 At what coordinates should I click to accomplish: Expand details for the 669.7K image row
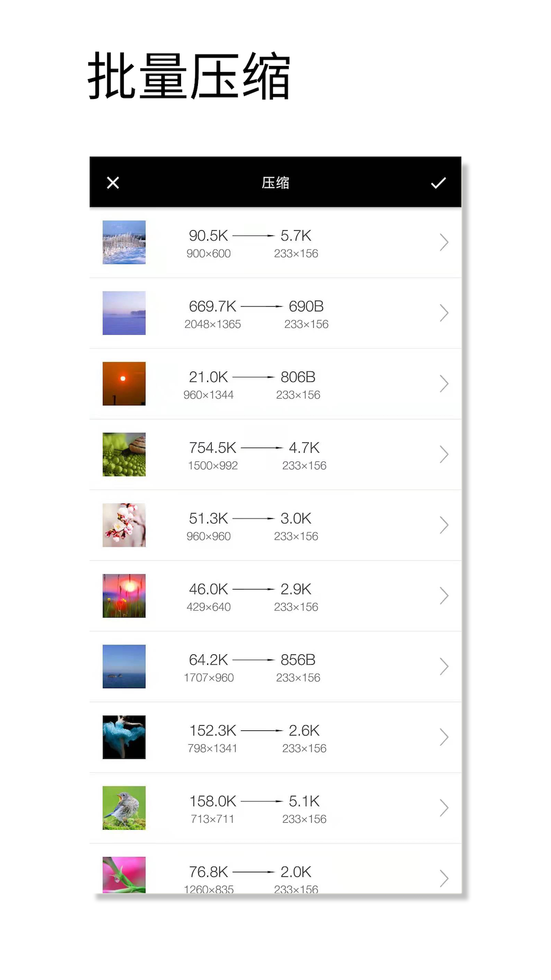click(444, 313)
